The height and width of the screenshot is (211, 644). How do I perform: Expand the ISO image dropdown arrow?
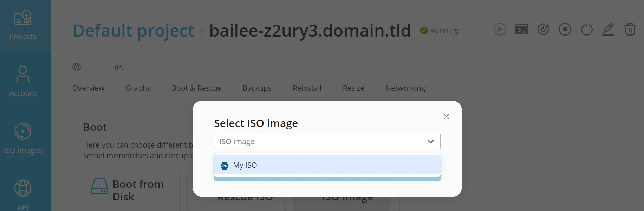pyautogui.click(x=431, y=142)
